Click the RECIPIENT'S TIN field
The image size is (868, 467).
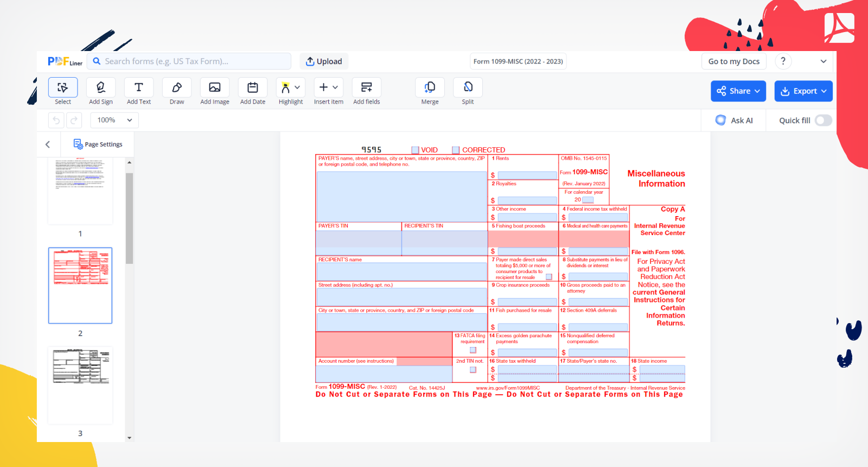pyautogui.click(x=445, y=243)
